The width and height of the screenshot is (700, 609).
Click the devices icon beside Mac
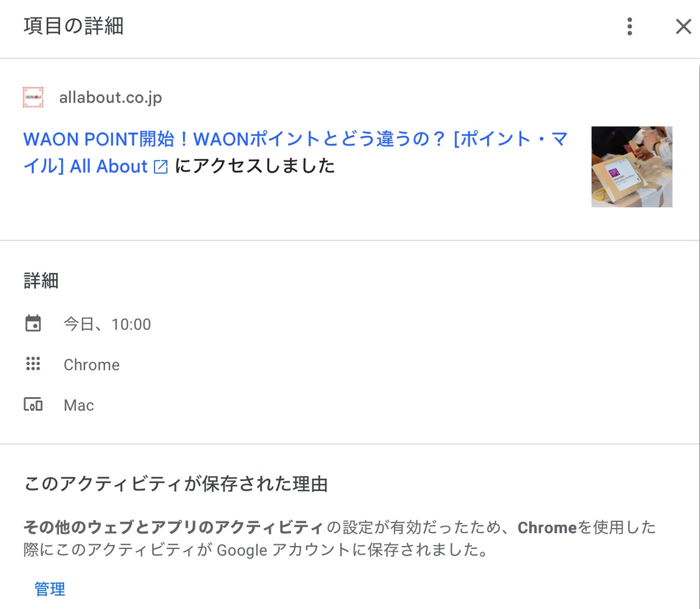(33, 404)
